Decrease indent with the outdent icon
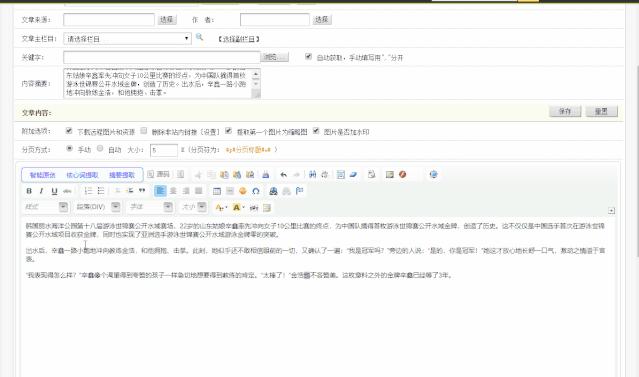The height and width of the screenshot is (377, 639). pos(117,191)
